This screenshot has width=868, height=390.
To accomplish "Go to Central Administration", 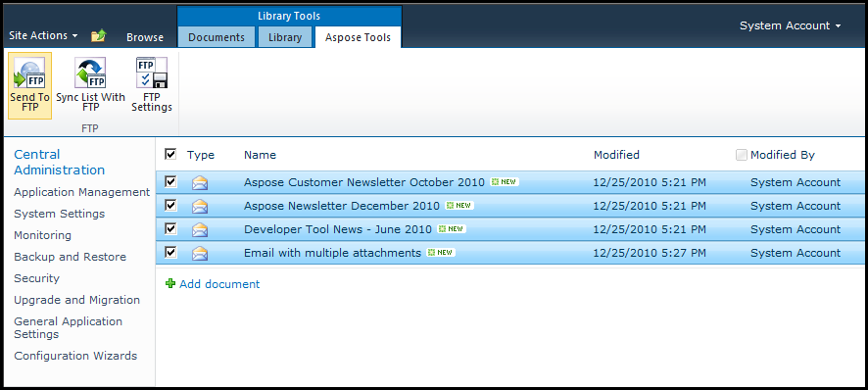I will click(x=59, y=163).
